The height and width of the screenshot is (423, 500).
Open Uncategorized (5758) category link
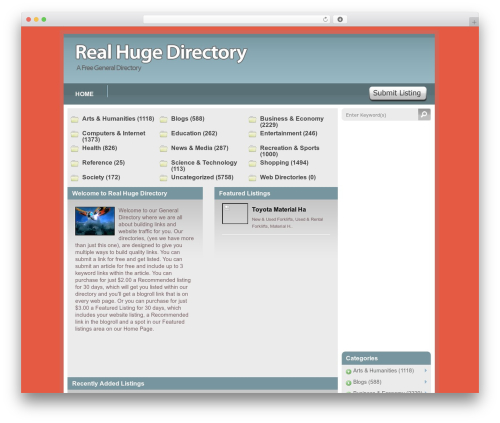pyautogui.click(x=202, y=177)
